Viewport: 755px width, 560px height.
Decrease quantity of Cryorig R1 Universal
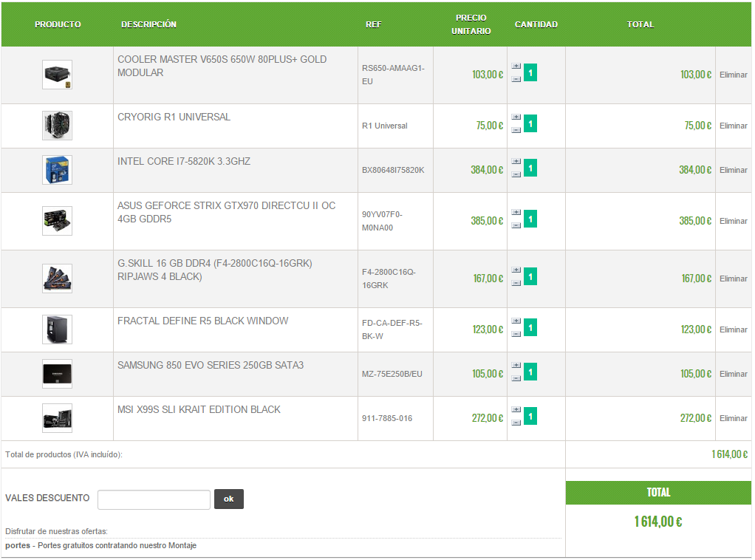pos(516,130)
